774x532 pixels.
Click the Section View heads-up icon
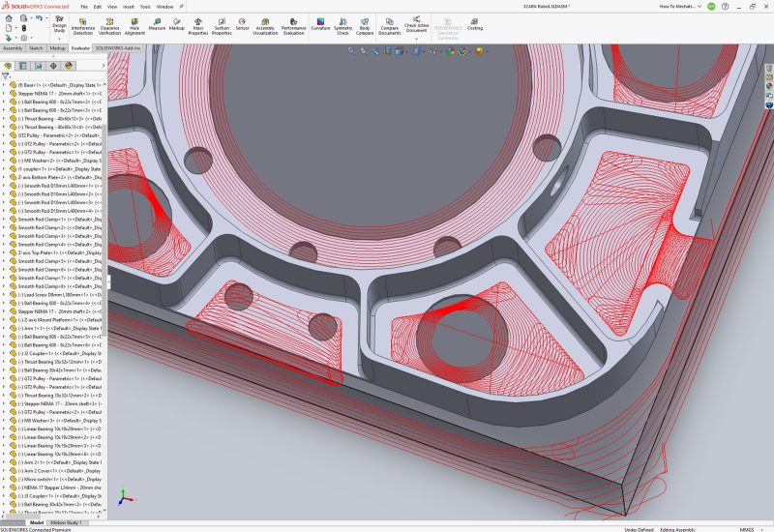[388, 51]
